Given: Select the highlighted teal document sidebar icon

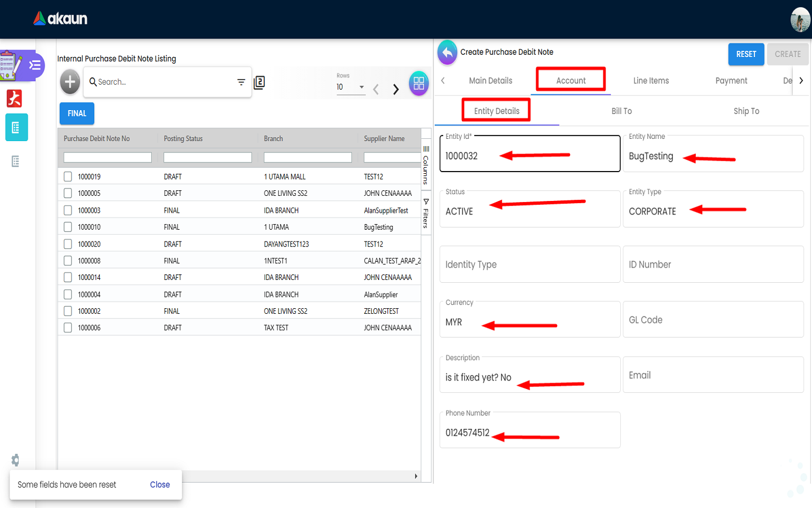Looking at the screenshot, I should pyautogui.click(x=16, y=128).
